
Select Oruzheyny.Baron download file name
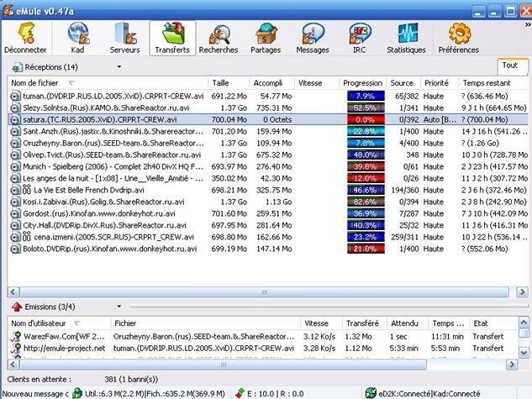pyautogui.click(x=113, y=143)
